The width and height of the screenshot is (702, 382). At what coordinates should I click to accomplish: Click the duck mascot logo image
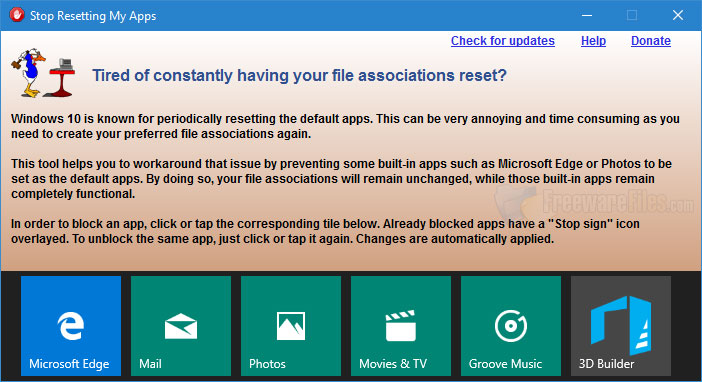tap(43, 73)
